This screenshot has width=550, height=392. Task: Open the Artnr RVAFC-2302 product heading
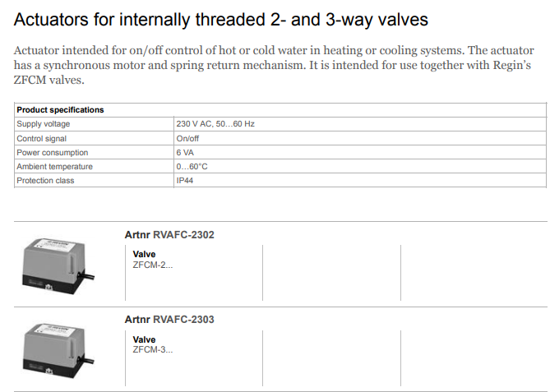pyautogui.click(x=169, y=235)
